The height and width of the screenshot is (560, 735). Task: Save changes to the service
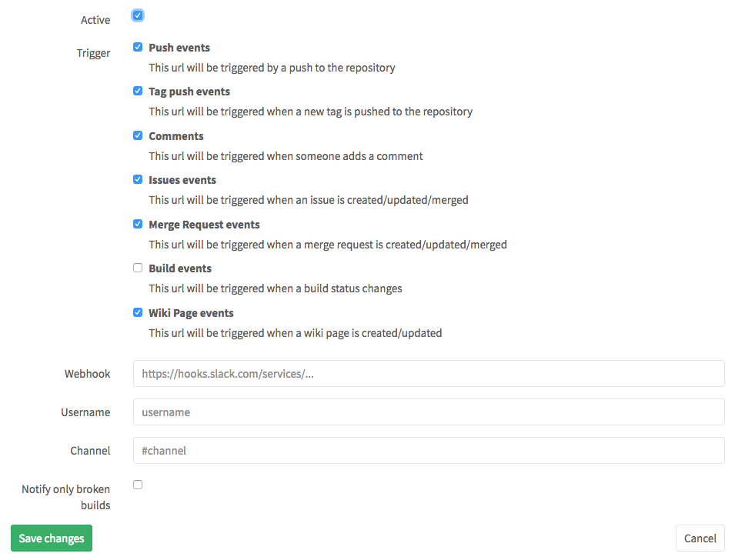click(52, 538)
